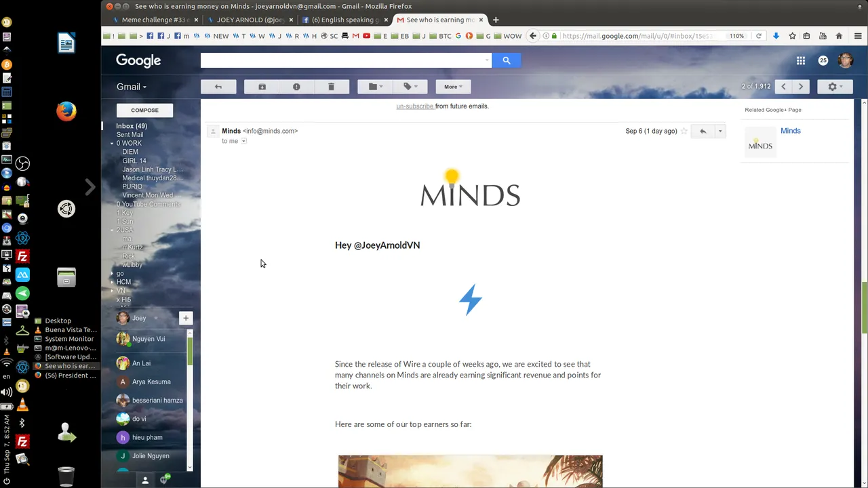The height and width of the screenshot is (488, 868).
Task: Archive this email with archive icon
Action: (262, 87)
